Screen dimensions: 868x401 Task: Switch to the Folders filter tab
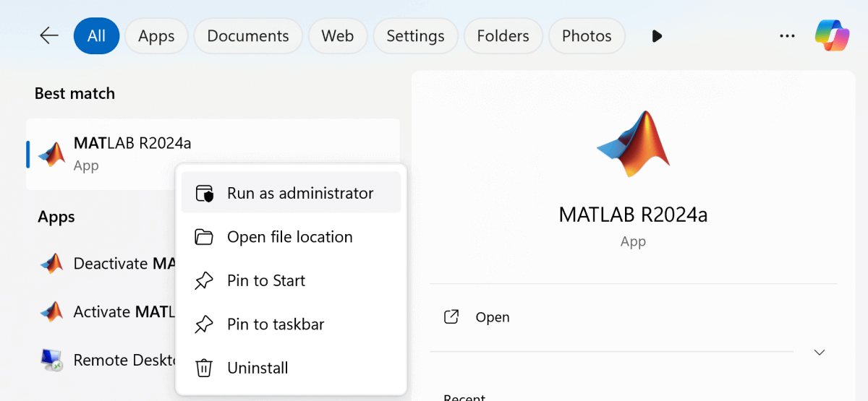coord(503,35)
